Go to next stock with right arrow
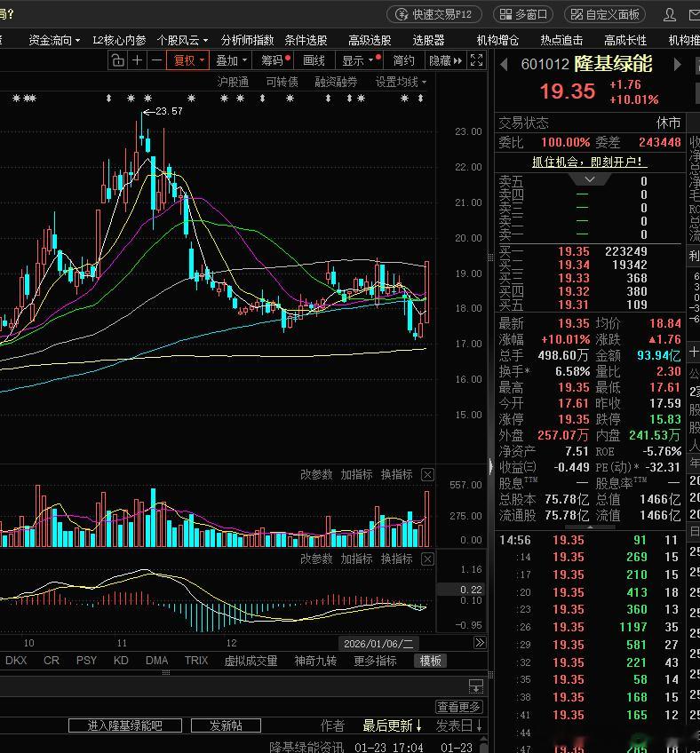This screenshot has height=753, width=700. click(x=677, y=64)
